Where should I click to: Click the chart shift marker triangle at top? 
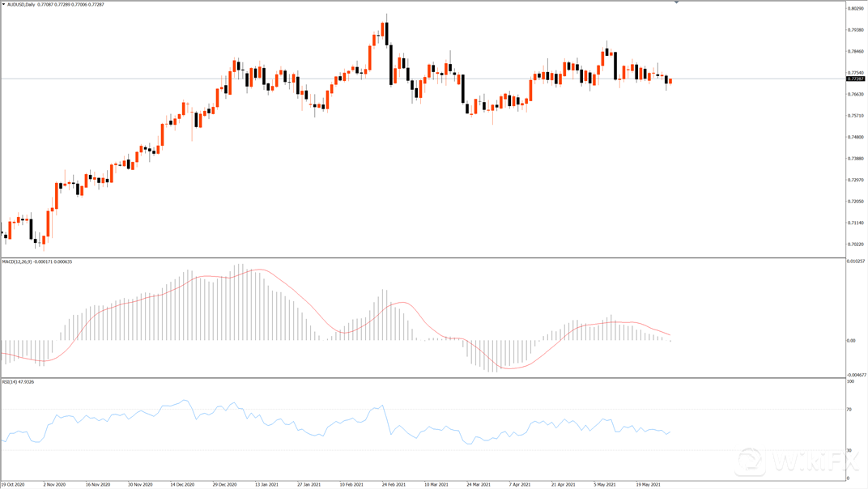[x=677, y=3]
